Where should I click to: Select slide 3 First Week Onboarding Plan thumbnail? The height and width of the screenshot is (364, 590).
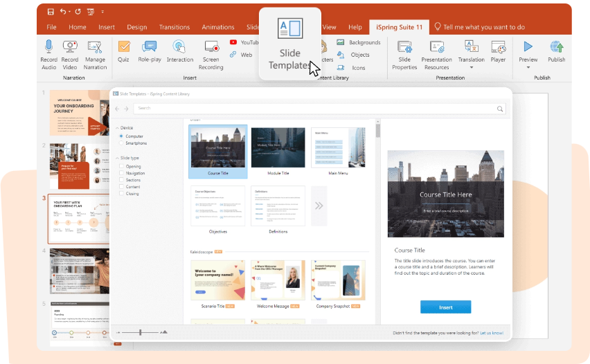(80, 219)
